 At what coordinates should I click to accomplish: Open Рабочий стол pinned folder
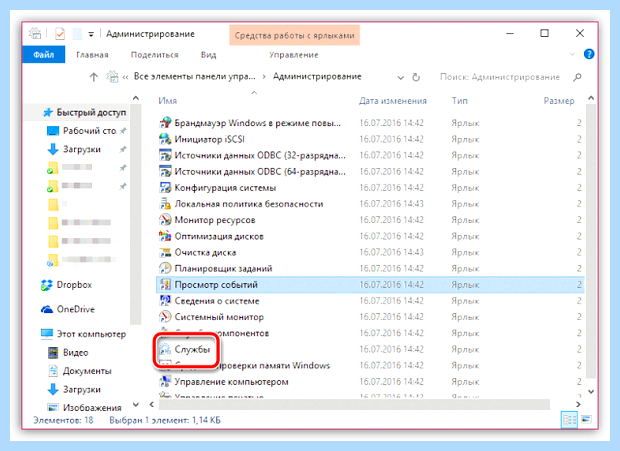[x=89, y=131]
